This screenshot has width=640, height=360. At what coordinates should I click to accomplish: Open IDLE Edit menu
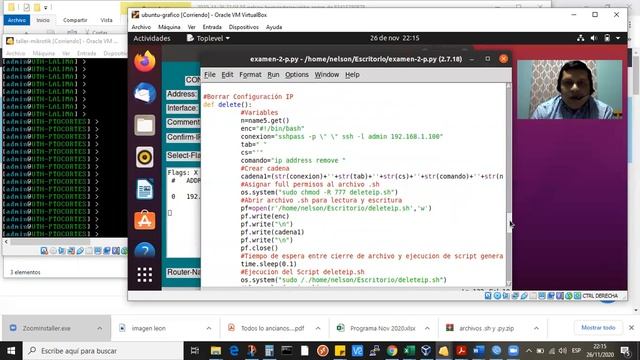[227, 75]
